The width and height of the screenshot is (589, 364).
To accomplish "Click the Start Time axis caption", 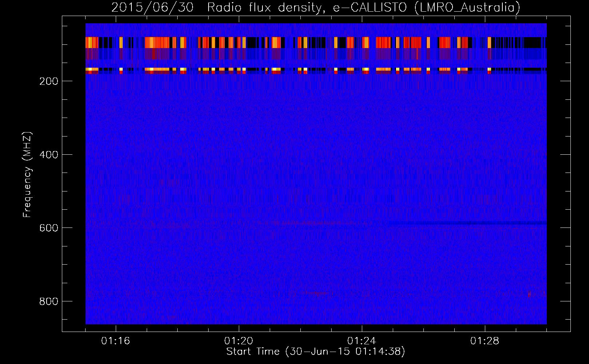I will click(316, 352).
